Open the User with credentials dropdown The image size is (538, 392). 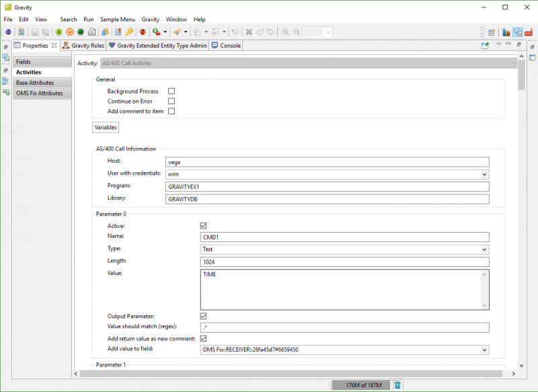point(485,174)
